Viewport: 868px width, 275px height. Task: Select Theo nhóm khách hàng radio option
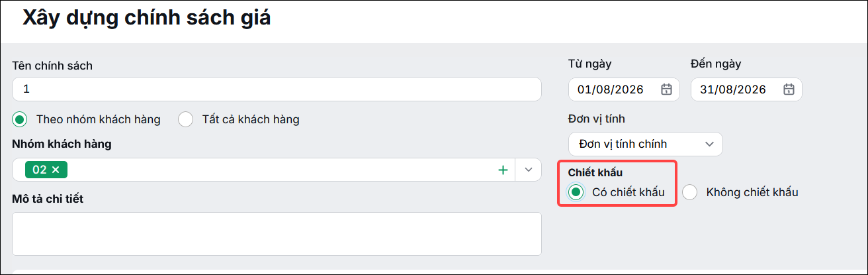pos(20,119)
